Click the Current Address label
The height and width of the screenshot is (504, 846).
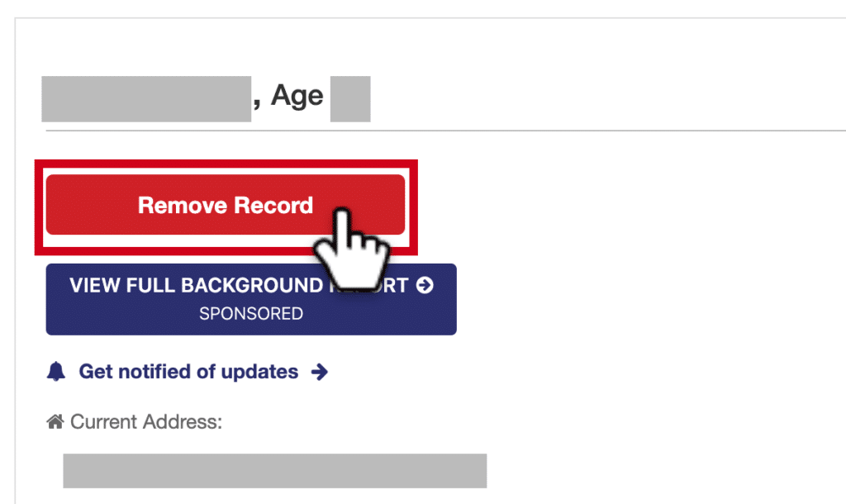pyautogui.click(x=146, y=421)
